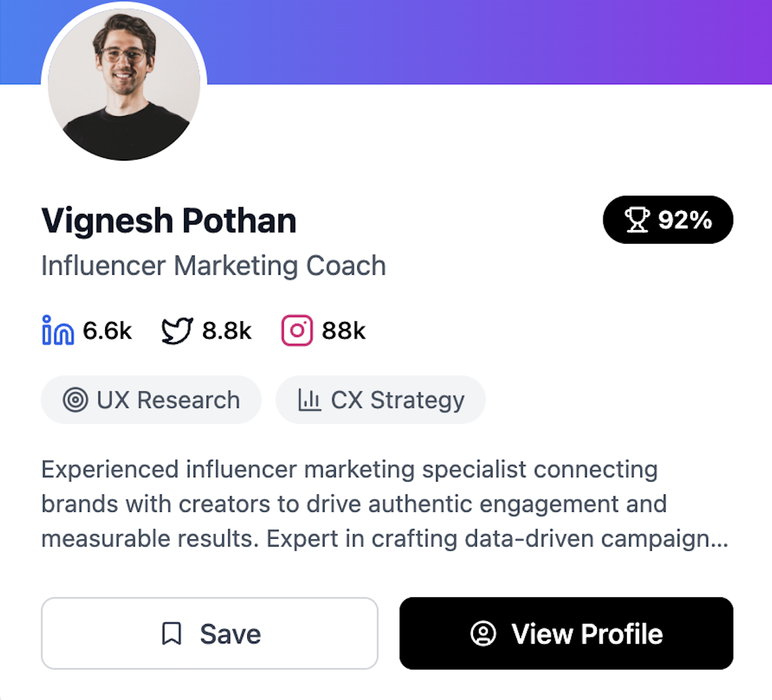
Task: Click the target icon beside UX Research
Action: click(75, 400)
